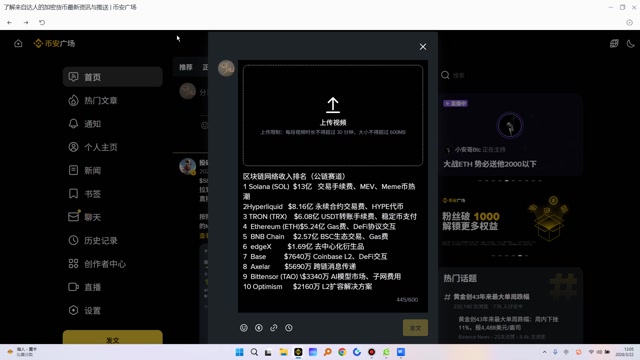Reload the page
The width and height of the screenshot is (640, 360).
coord(42,22)
